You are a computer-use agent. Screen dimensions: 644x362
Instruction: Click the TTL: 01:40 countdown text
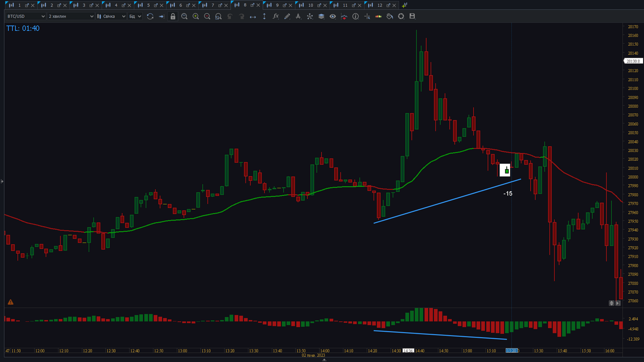22,28
